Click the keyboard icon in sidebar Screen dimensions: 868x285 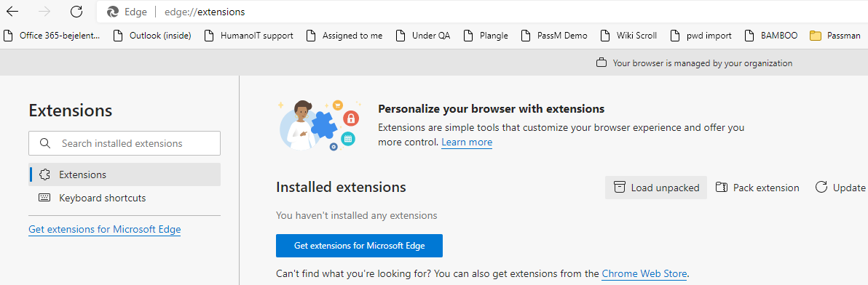pos(45,198)
